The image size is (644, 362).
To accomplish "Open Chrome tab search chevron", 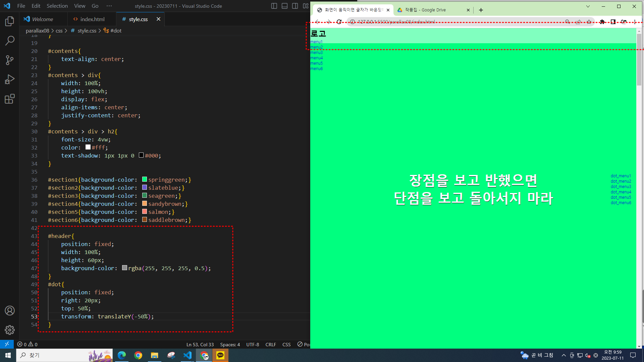I will 588,6.
